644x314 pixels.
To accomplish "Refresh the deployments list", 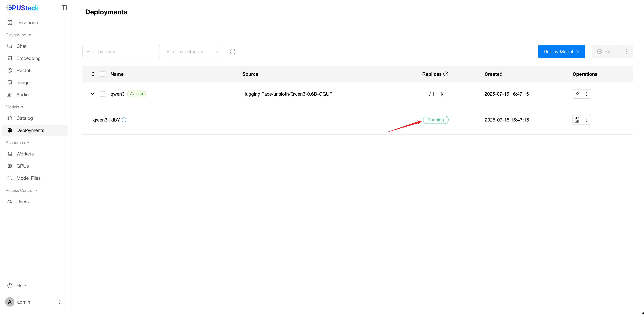I will coord(232,51).
